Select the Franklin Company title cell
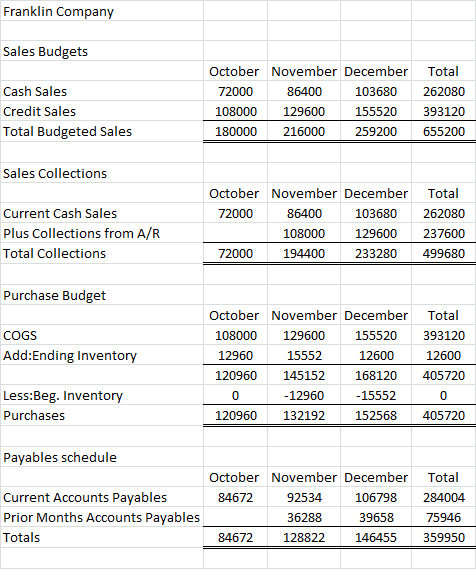This screenshot has height=569, width=476. tap(102, 11)
